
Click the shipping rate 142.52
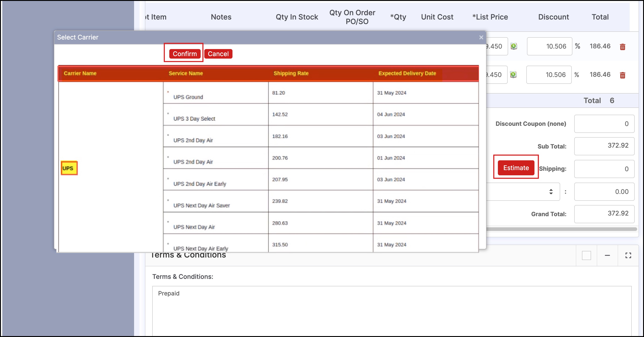click(280, 114)
